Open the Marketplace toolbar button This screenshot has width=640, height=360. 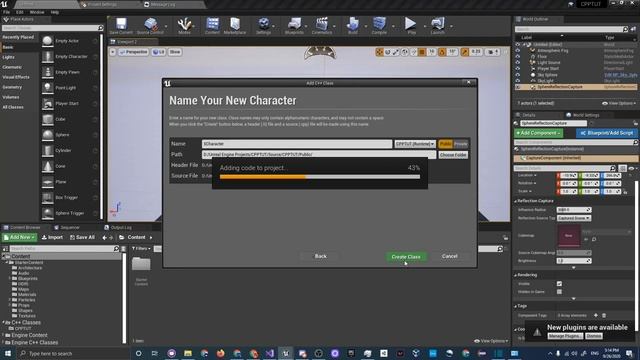tap(235, 26)
